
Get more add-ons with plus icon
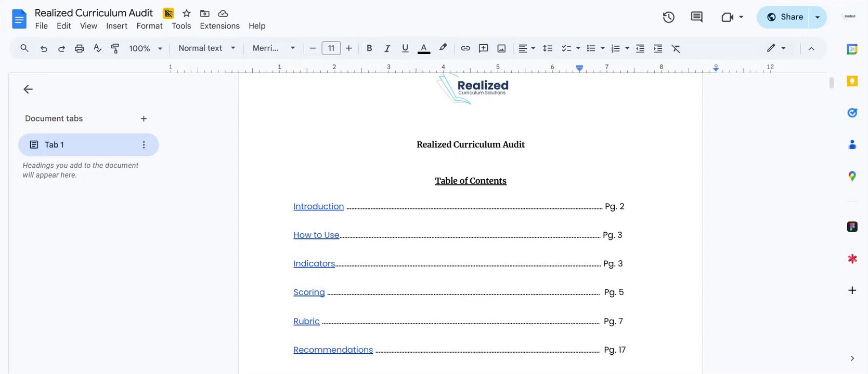852,290
